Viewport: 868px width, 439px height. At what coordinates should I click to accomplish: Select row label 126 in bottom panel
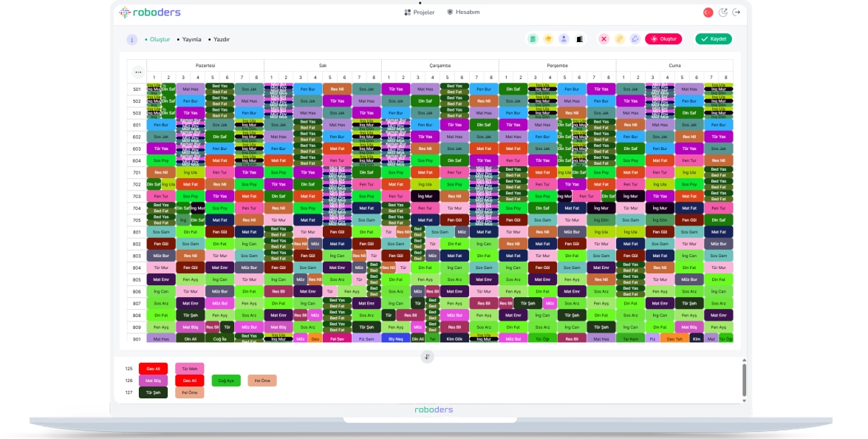click(x=129, y=381)
